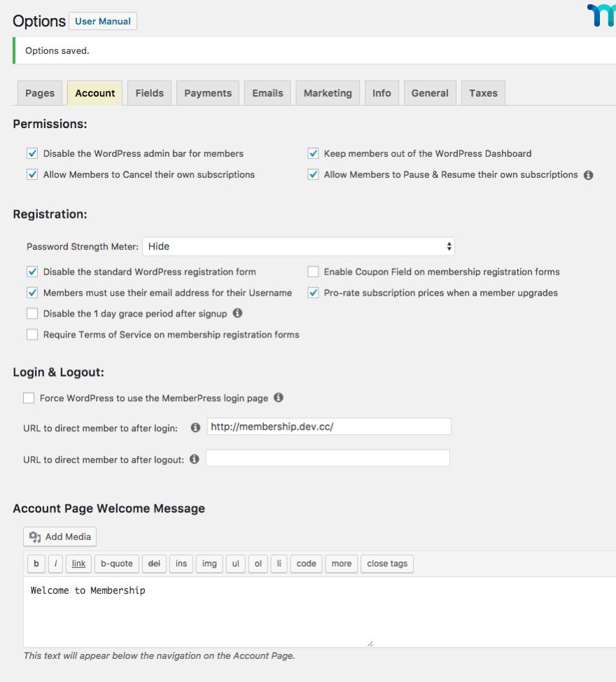
Task: Click the Add Media icon
Action: pyautogui.click(x=36, y=536)
